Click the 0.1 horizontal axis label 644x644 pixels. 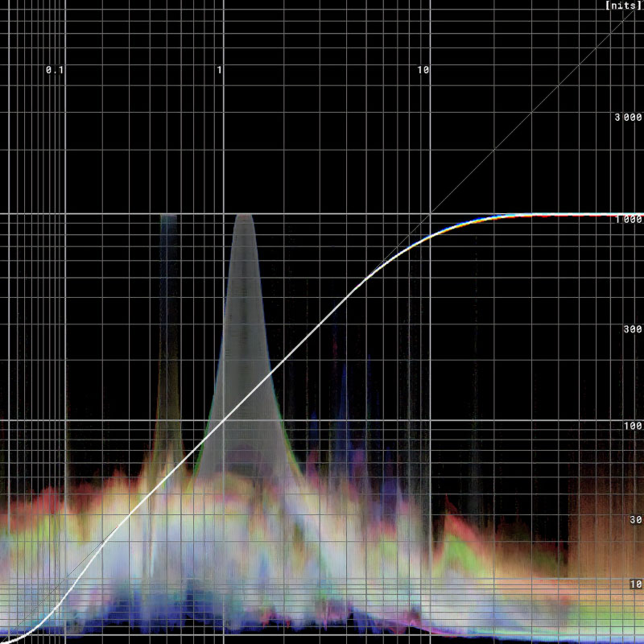(x=55, y=70)
